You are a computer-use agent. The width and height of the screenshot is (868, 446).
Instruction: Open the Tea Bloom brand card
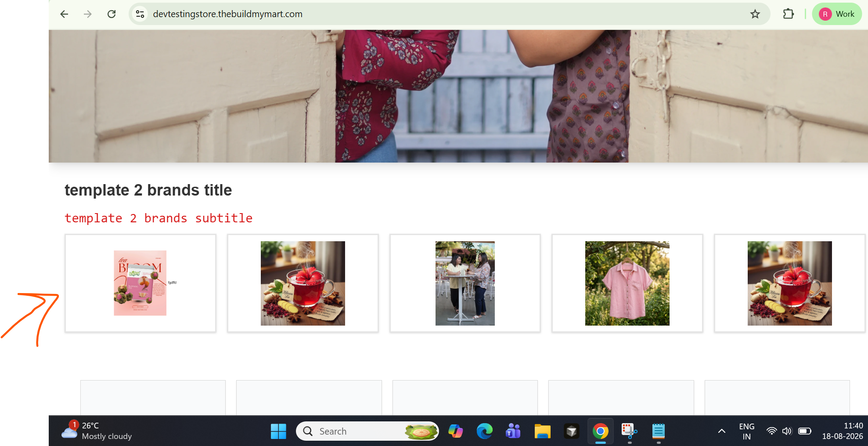pyautogui.click(x=140, y=283)
